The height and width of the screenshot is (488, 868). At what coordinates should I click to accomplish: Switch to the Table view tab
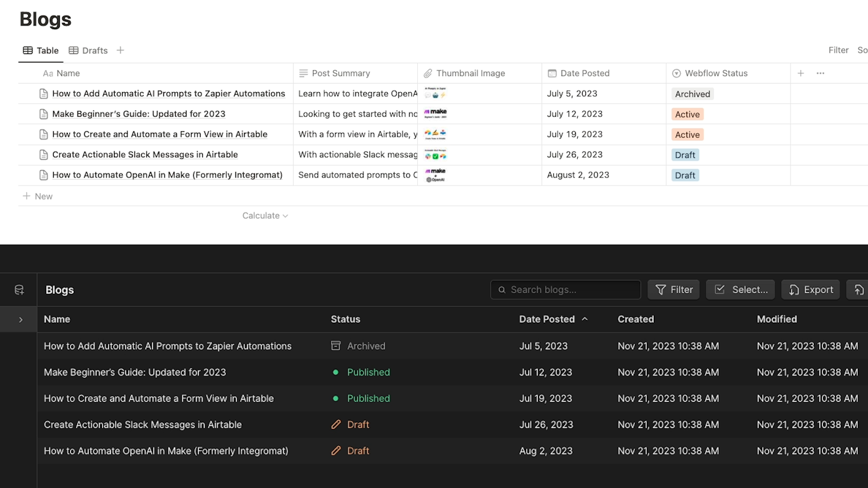(x=41, y=50)
